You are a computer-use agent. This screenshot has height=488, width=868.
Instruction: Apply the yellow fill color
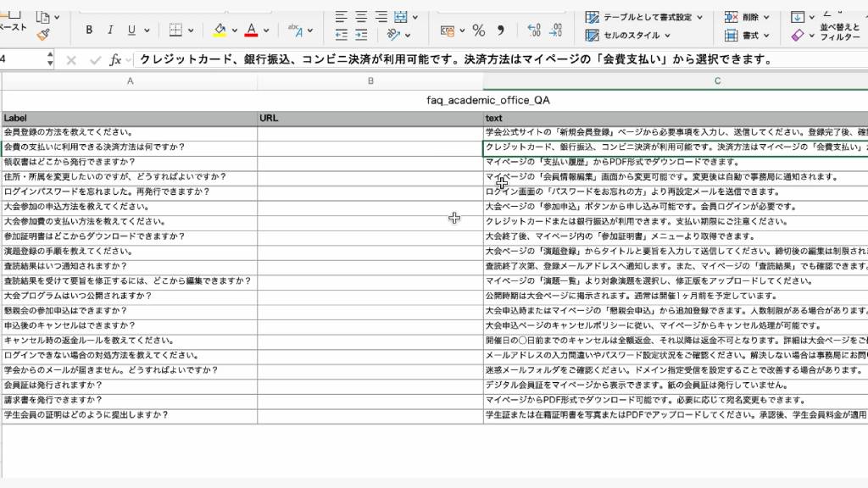pos(220,30)
